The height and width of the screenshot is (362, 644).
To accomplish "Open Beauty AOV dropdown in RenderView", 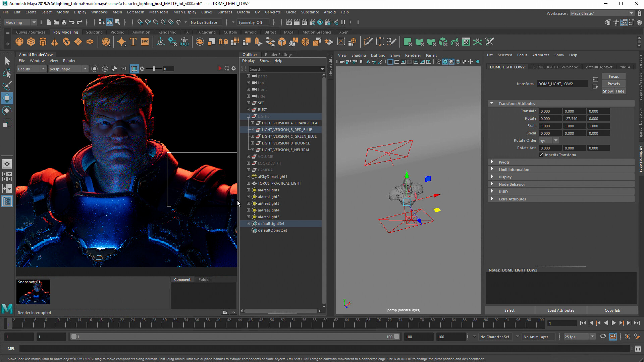I will click(32, 69).
